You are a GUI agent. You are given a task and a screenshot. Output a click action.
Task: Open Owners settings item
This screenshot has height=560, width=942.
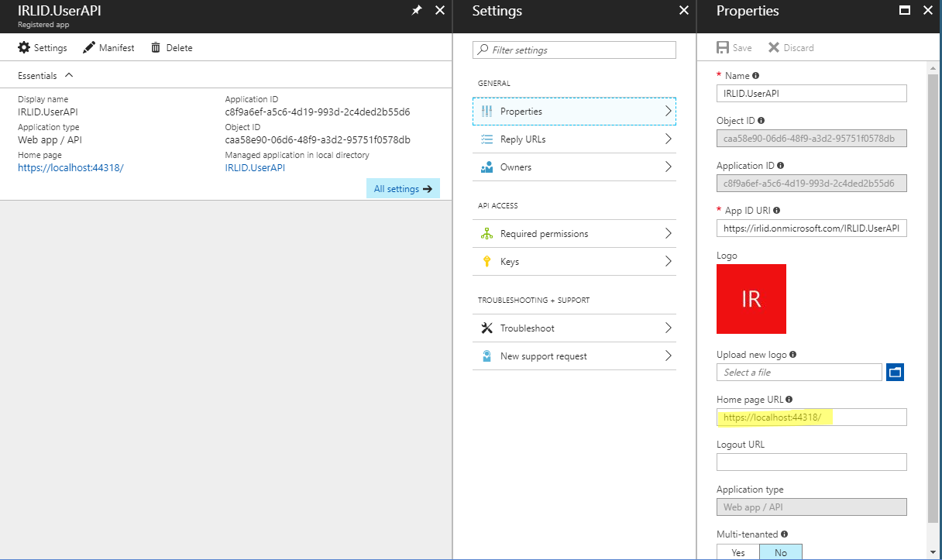point(574,167)
